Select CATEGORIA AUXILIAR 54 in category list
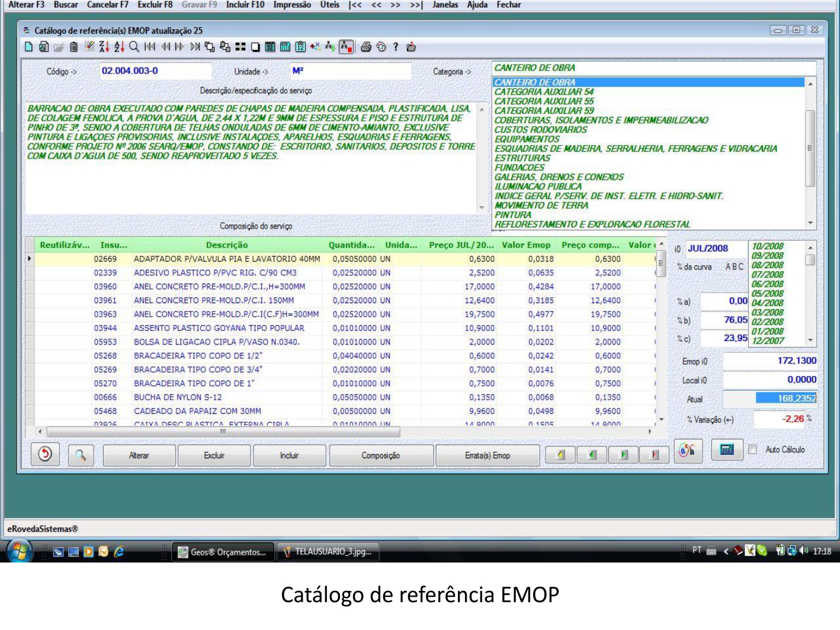 (x=544, y=92)
